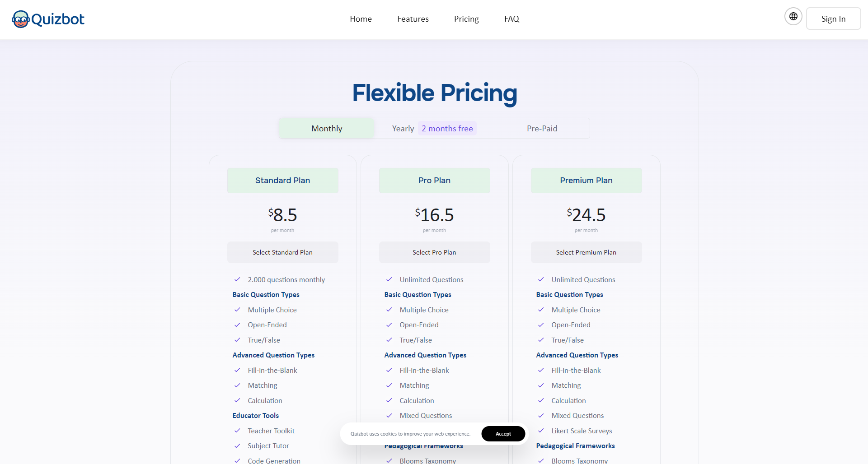This screenshot has height=464, width=868.
Task: Choose Select Standard Plan button
Action: coord(282,252)
